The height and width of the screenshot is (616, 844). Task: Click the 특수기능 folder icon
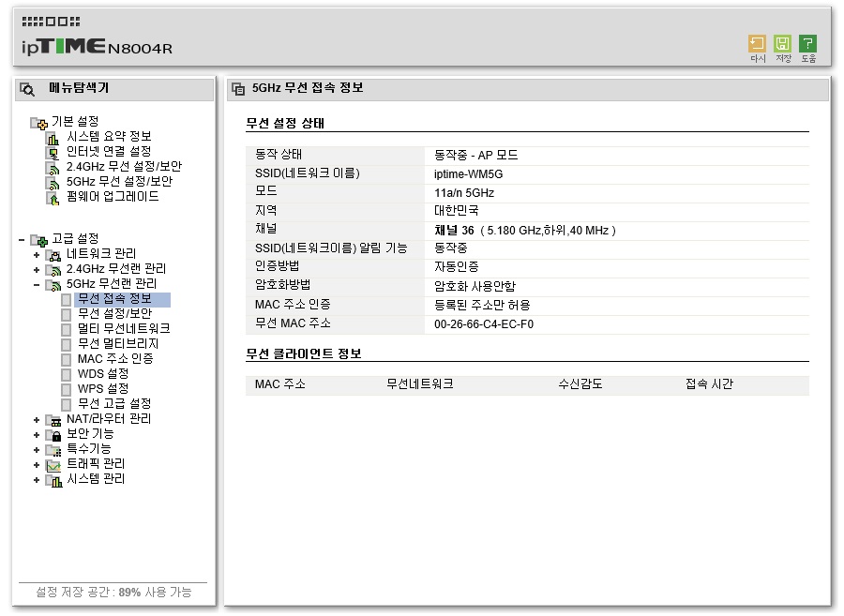pyautogui.click(x=53, y=450)
